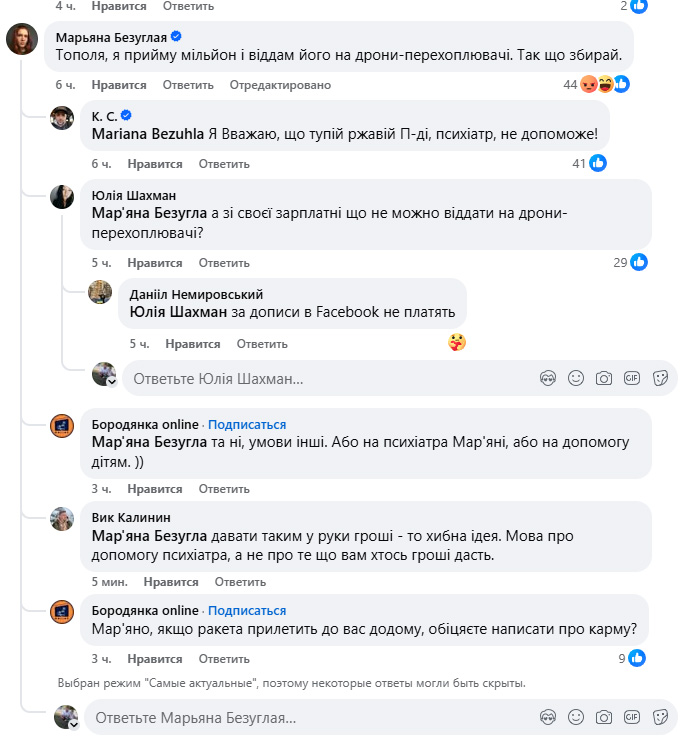This screenshot has height=736, width=690.
Task: Open profile switcher arrow in Марьяна Безуглая reply box
Action: tap(74, 723)
